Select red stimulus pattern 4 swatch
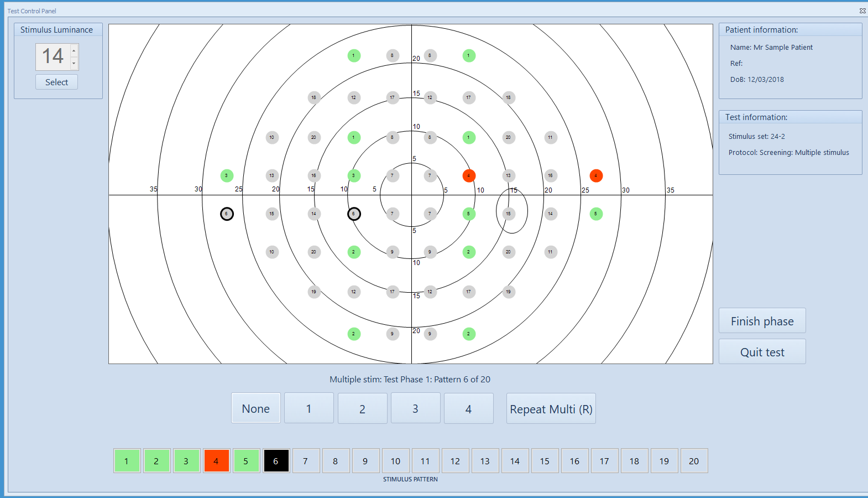 (x=216, y=460)
